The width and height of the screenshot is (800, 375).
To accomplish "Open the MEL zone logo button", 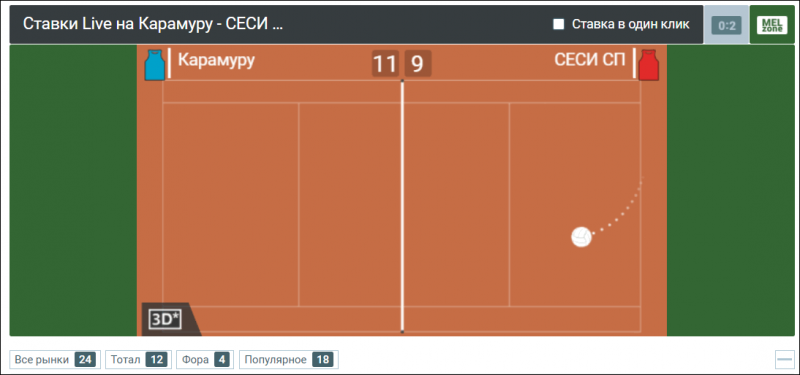I will [772, 24].
